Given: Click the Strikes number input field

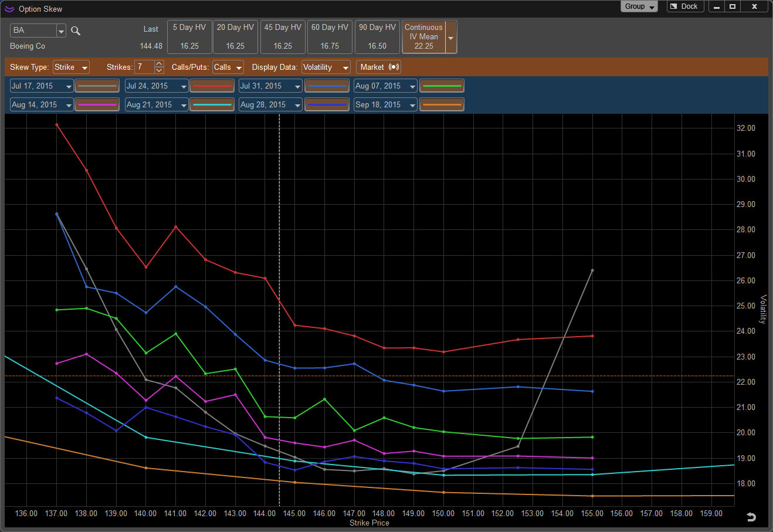Looking at the screenshot, I should (x=144, y=67).
